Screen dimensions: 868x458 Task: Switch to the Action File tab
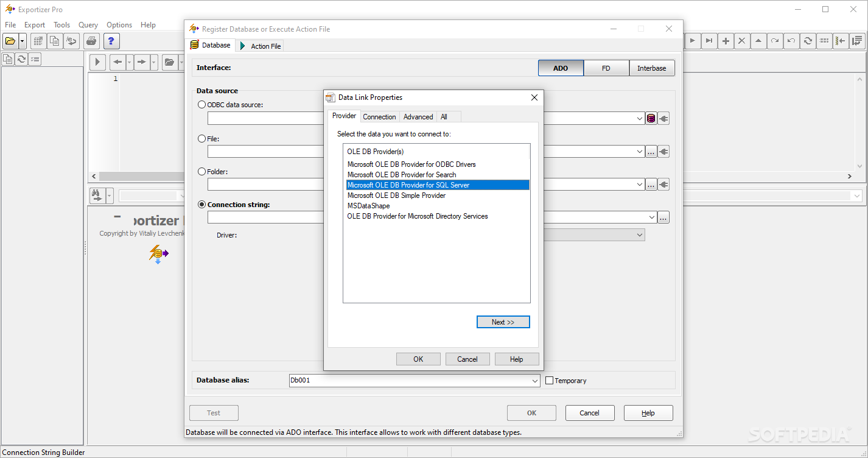tap(260, 46)
